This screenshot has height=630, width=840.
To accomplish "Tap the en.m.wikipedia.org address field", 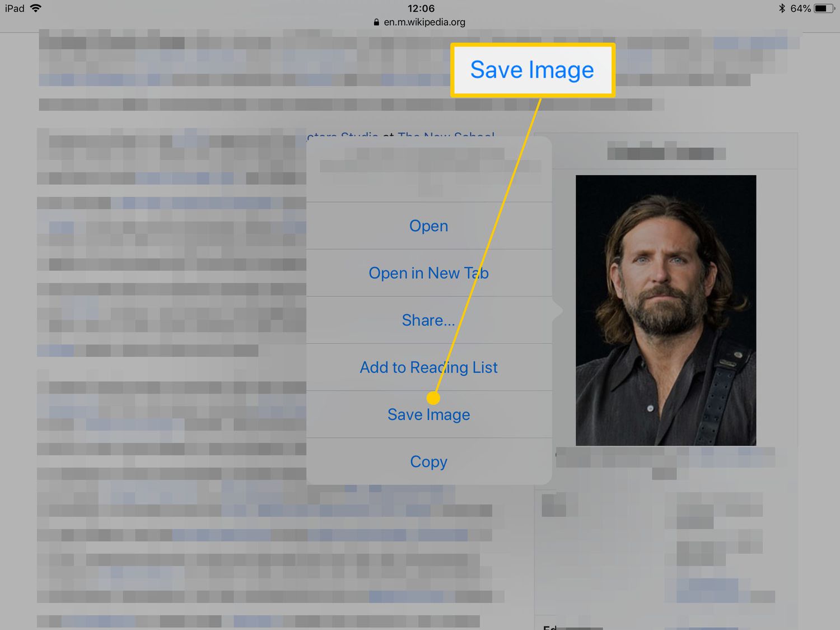I will coord(424,22).
